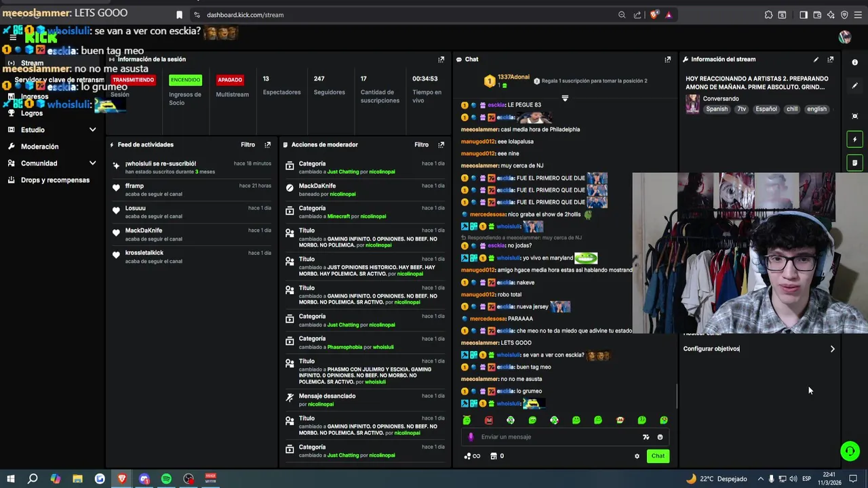This screenshot has height=488, width=868.
Task: Open Stream in the left sidebar
Action: pos(31,63)
